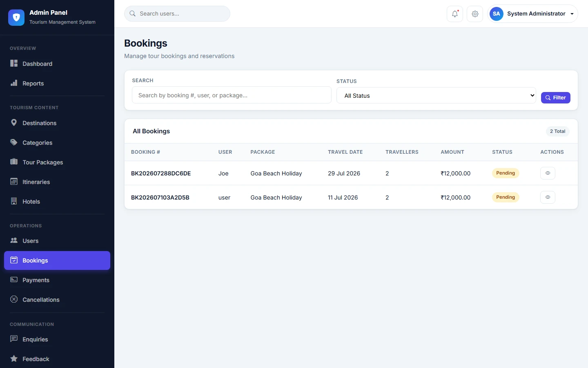The width and height of the screenshot is (588, 368).
Task: Go to Users link
Action: pos(57,241)
